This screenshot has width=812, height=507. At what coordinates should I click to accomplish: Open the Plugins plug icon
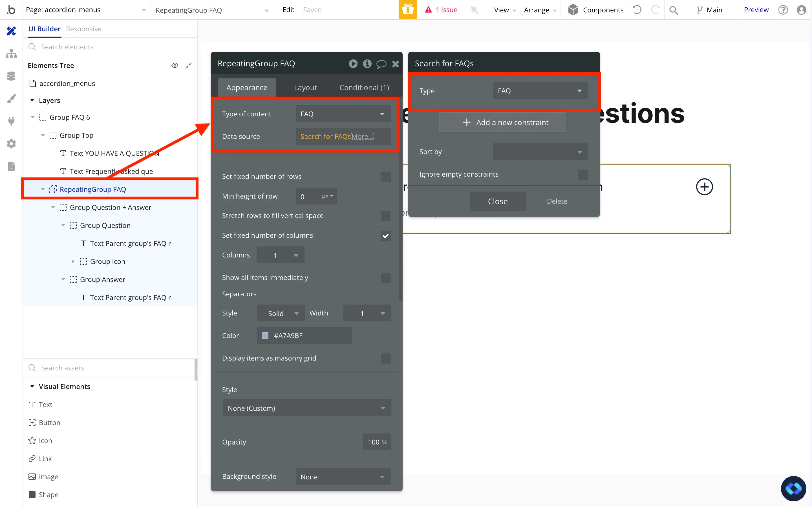point(11,121)
